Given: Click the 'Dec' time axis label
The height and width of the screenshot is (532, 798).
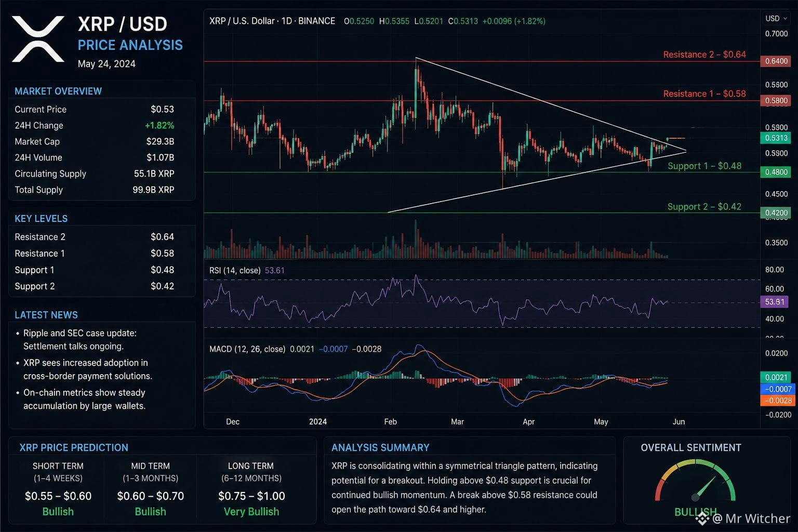Looking at the screenshot, I should click(233, 422).
